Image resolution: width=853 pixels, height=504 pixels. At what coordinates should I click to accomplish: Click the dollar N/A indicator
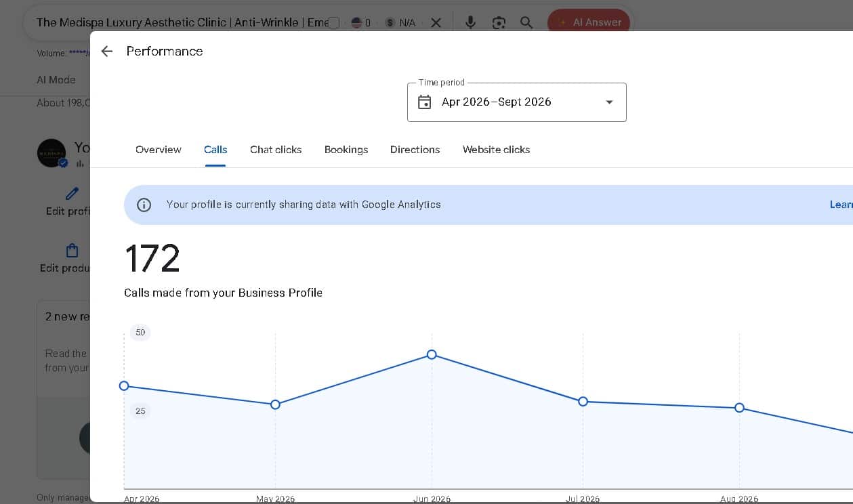pos(400,23)
